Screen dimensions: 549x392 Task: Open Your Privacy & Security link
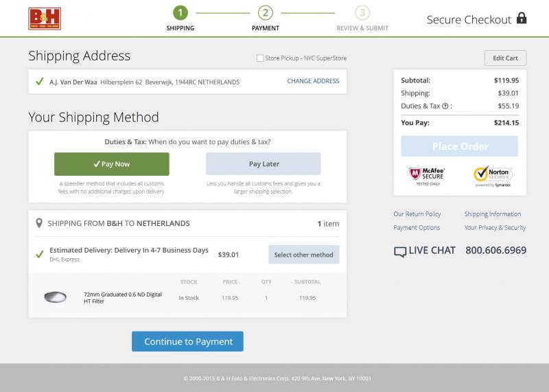click(495, 228)
